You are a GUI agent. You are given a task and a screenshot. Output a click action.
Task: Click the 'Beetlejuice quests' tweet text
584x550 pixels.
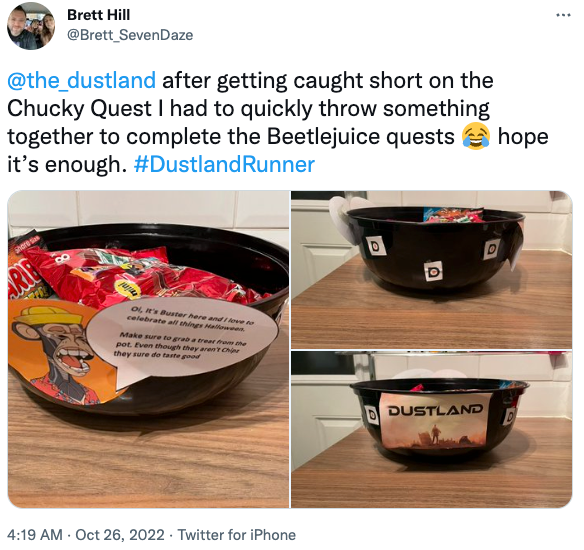pyautogui.click(x=361, y=136)
